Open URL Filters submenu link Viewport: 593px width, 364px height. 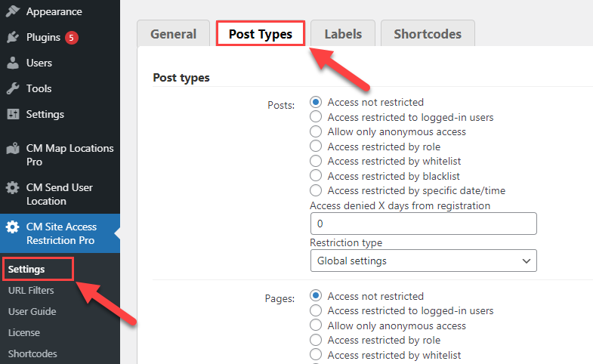(x=31, y=290)
